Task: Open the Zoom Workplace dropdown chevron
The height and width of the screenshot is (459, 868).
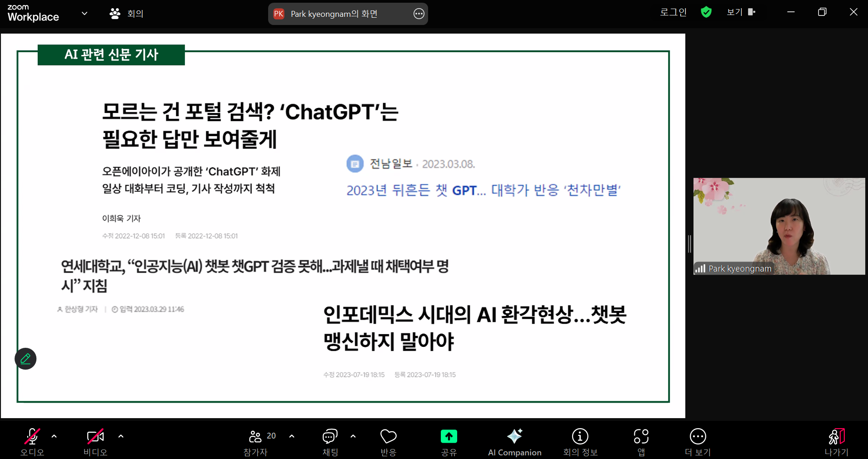Action: [x=85, y=13]
